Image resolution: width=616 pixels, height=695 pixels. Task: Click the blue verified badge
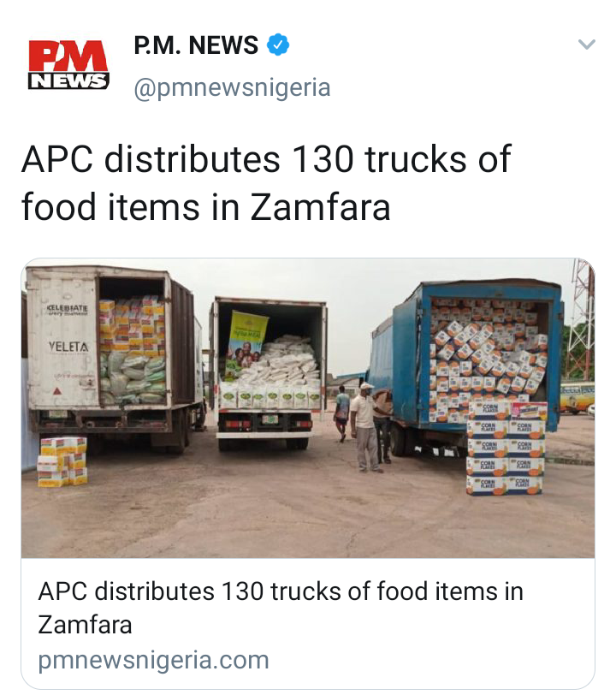(278, 45)
